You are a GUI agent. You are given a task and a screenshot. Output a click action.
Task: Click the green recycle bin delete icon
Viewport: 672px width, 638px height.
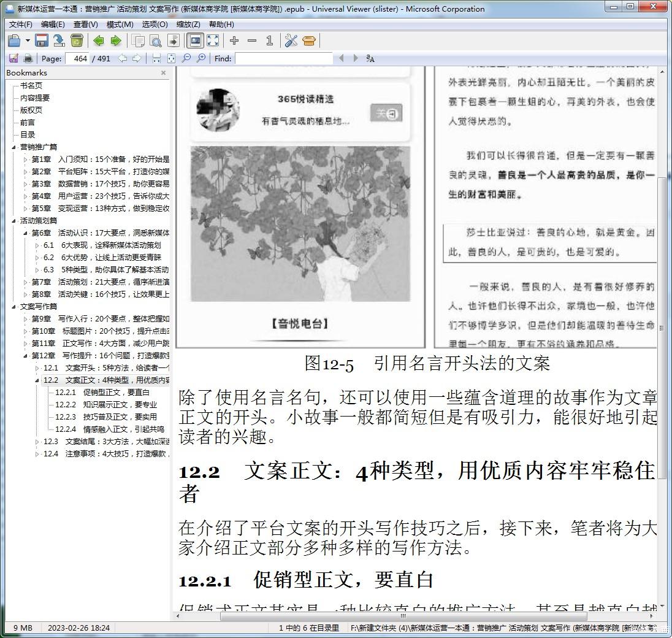[x=77, y=40]
